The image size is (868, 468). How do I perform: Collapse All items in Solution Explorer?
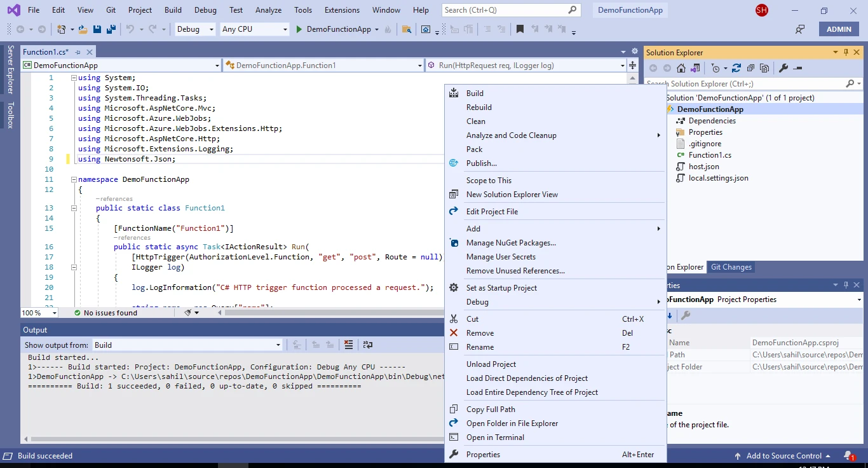(x=750, y=68)
